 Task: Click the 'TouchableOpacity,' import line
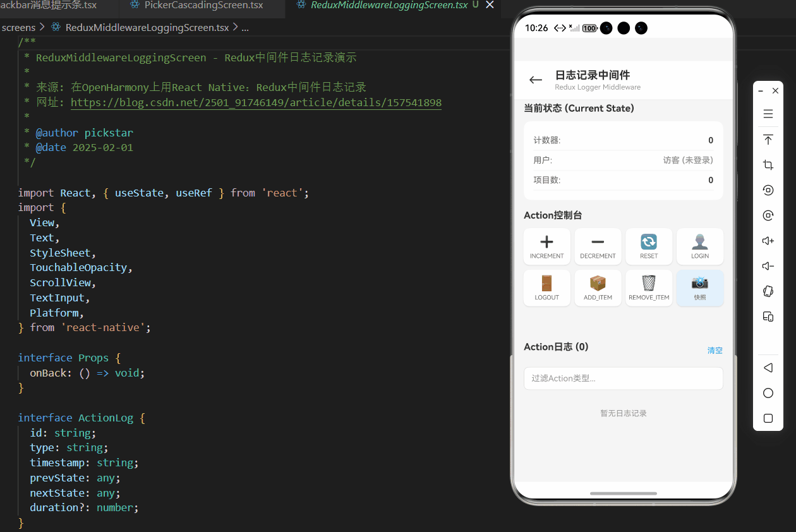click(x=81, y=267)
